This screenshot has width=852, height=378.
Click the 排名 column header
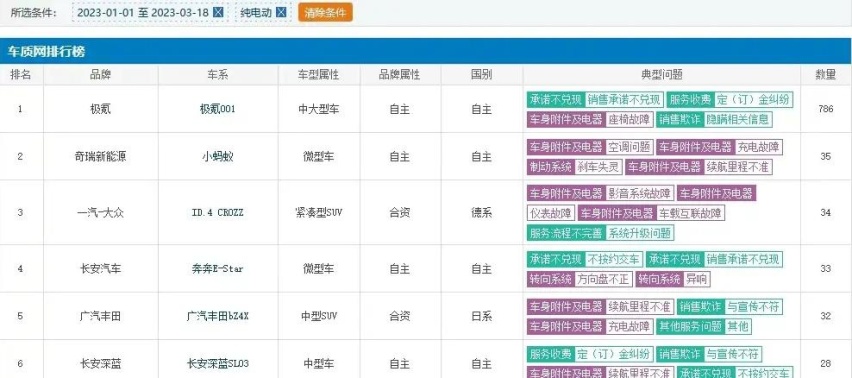[21, 75]
